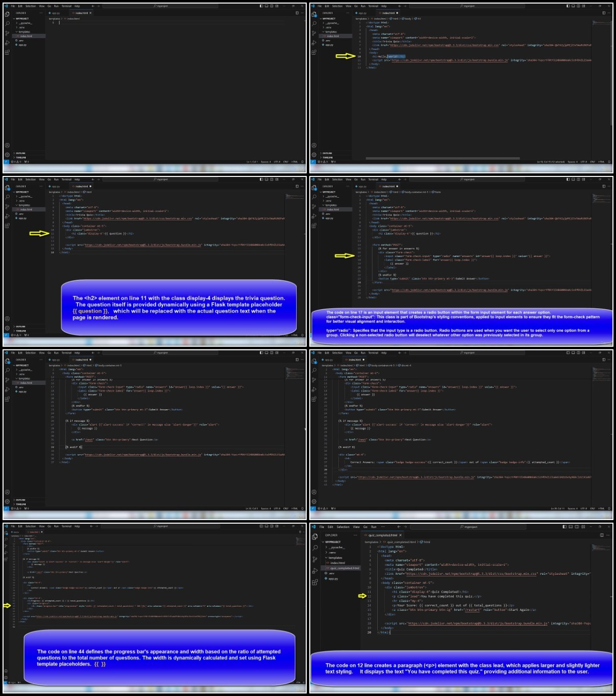Viewport: 616px width, 696px height.
Task: Switch to the quiz_completed.html editor tab
Action: click(x=383, y=535)
